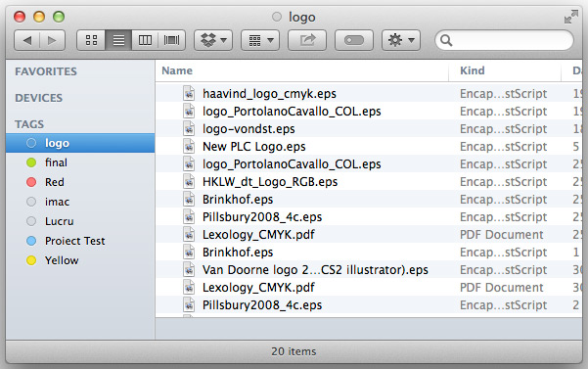This screenshot has width=588, height=369.
Task: Click the yellow dot beside Yellow
Action: [31, 260]
